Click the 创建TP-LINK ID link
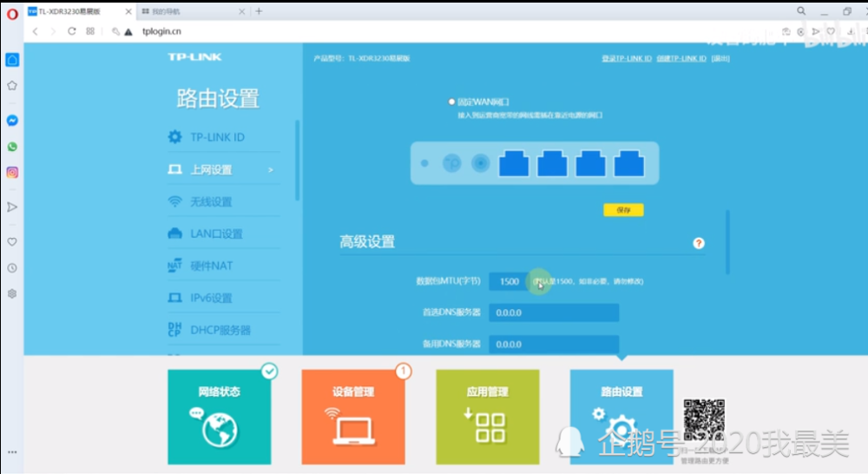 [681, 58]
